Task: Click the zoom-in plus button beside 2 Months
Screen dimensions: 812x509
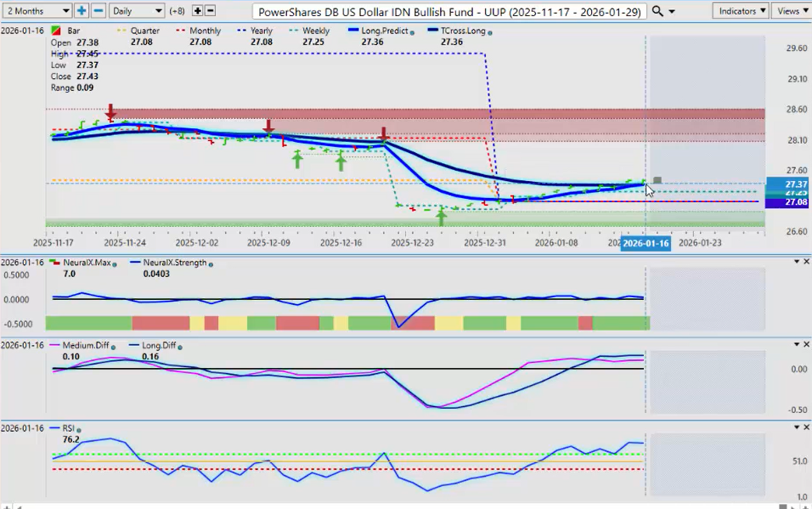Action: [x=82, y=11]
